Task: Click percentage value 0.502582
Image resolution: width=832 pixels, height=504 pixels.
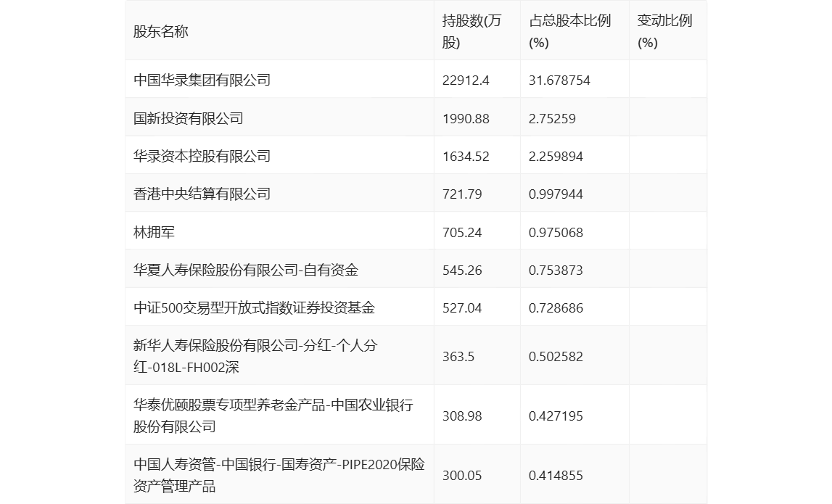Action: tap(556, 357)
